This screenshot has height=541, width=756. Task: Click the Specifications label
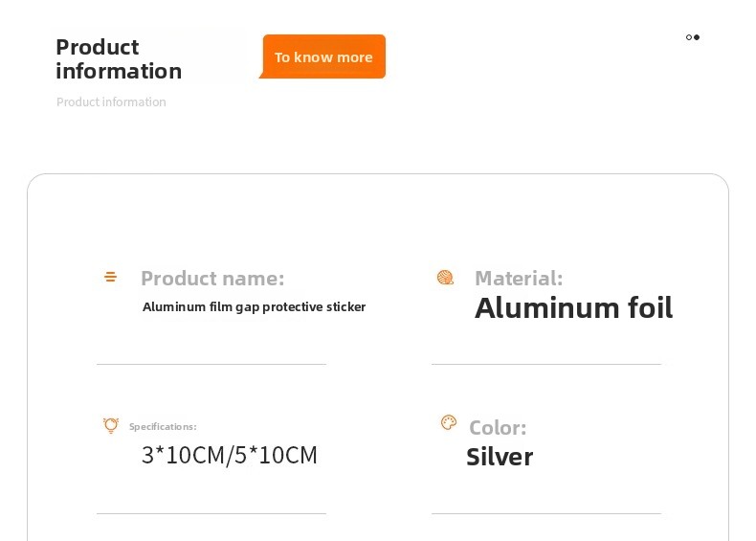163,427
